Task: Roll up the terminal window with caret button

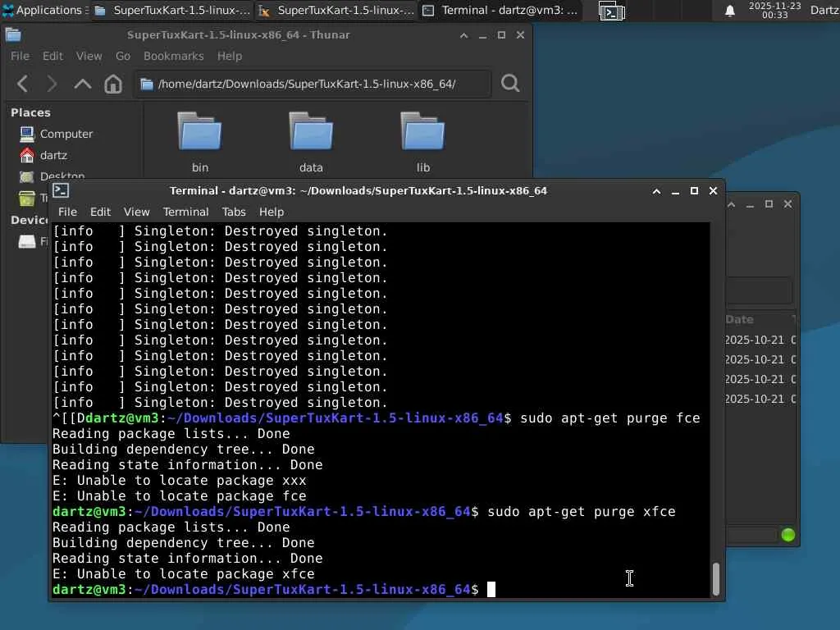Action: coord(656,191)
